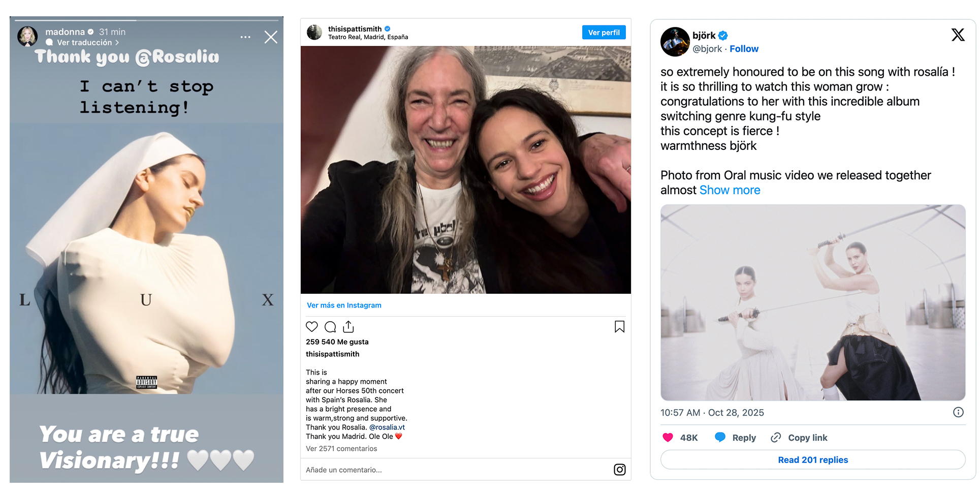The image size is (980, 494).
Task: Like the Patti Smith post
Action: [312, 327]
